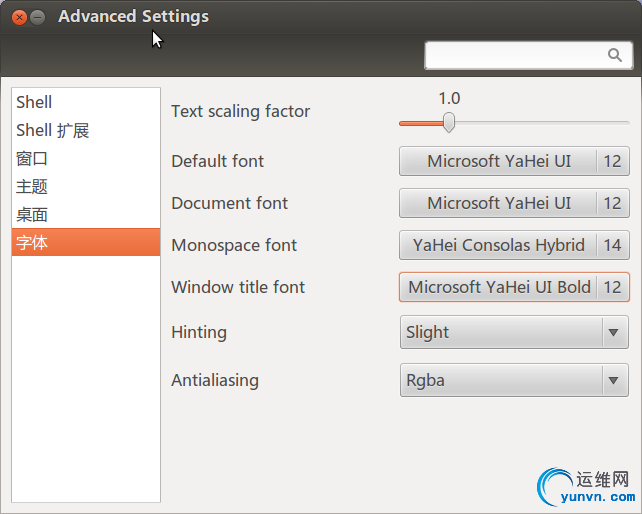Expand the Antialiasing dropdown arrow
Screen dimensions: 642x514
click(x=614, y=380)
